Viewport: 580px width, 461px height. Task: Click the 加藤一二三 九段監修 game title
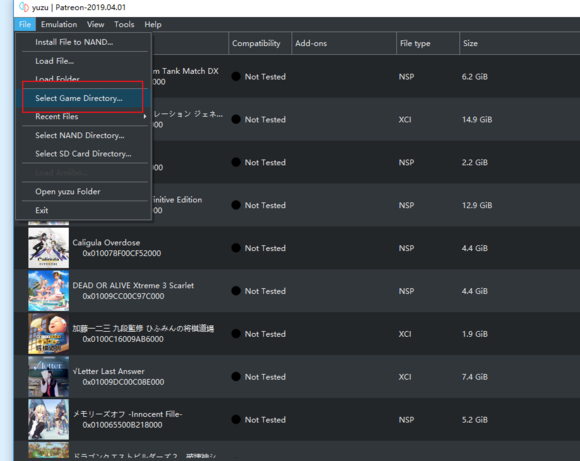pos(143,329)
